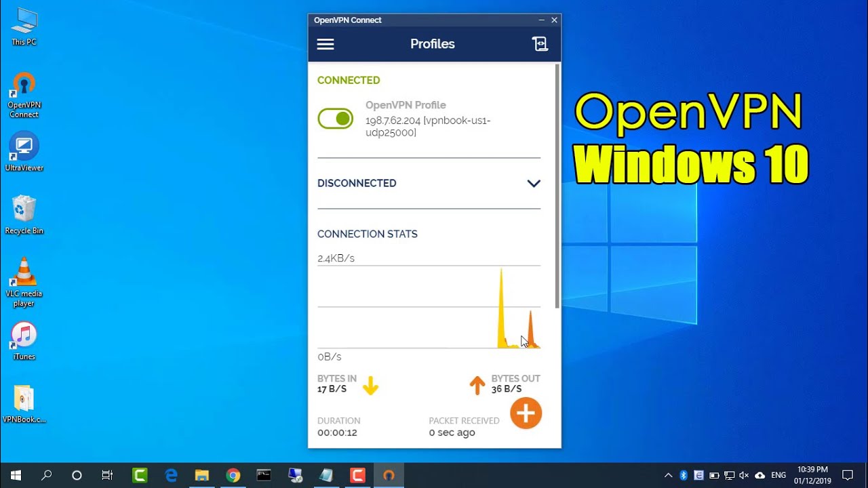Click the 198.7.62.204 vpnbook-us1 server text
This screenshot has height=488, width=868.
pyautogui.click(x=428, y=127)
